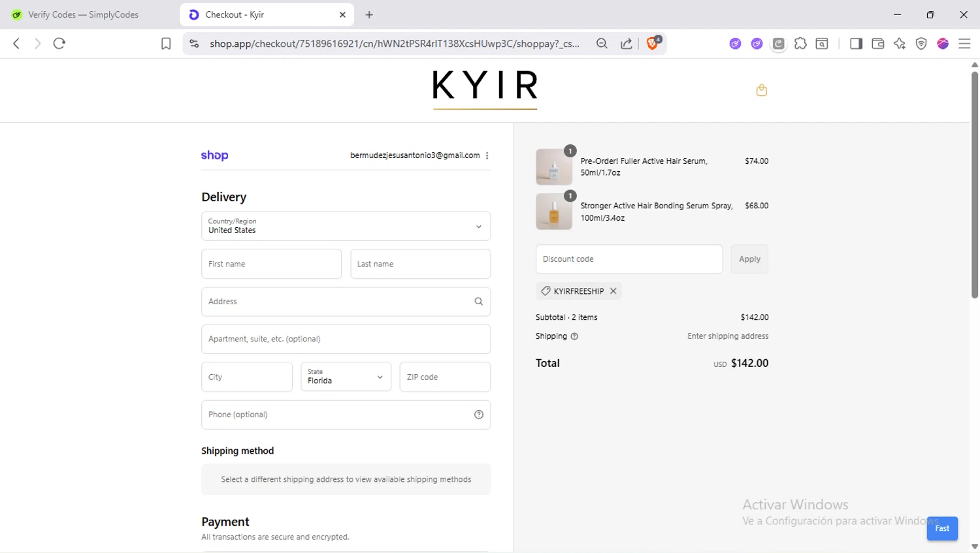Click the ZIP code field

click(445, 377)
